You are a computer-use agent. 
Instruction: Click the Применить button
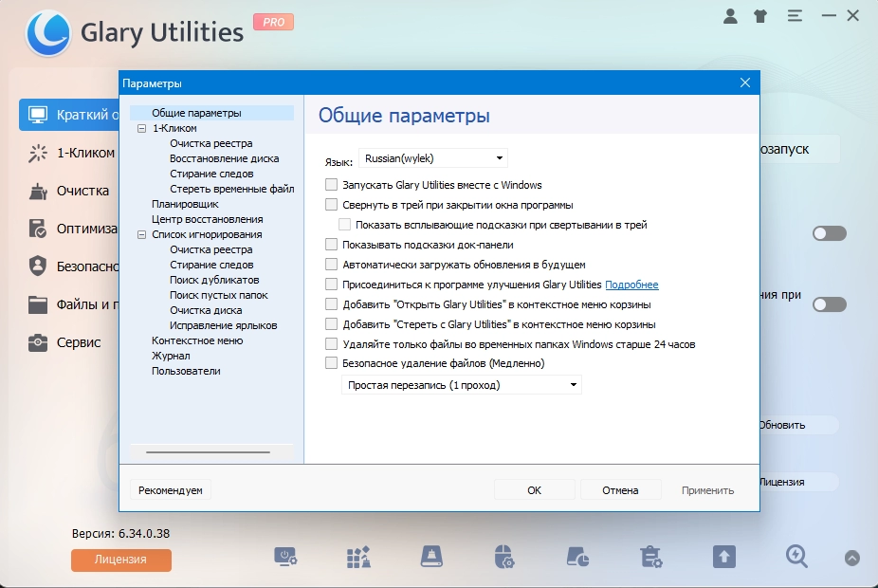(x=707, y=490)
